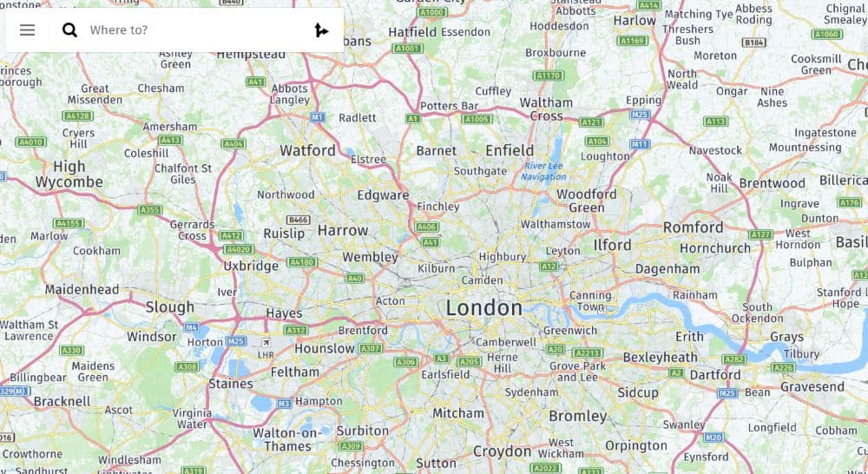Select the Romford town label

pos(693,227)
